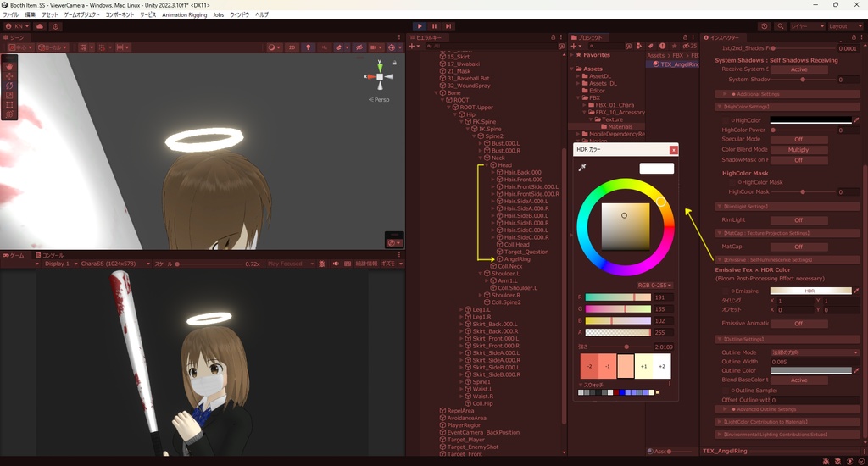Close the HDR カラー window
The width and height of the screenshot is (868, 466).
point(673,150)
